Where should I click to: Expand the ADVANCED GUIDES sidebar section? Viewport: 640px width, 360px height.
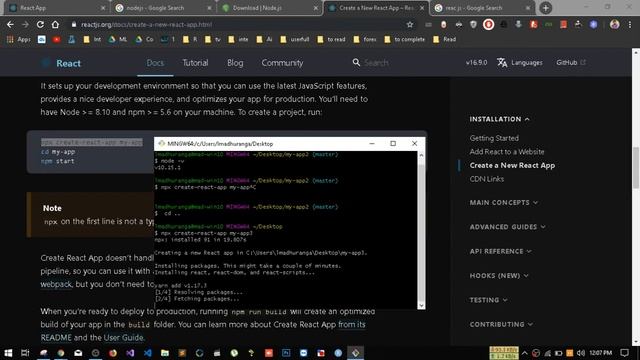coord(507,227)
